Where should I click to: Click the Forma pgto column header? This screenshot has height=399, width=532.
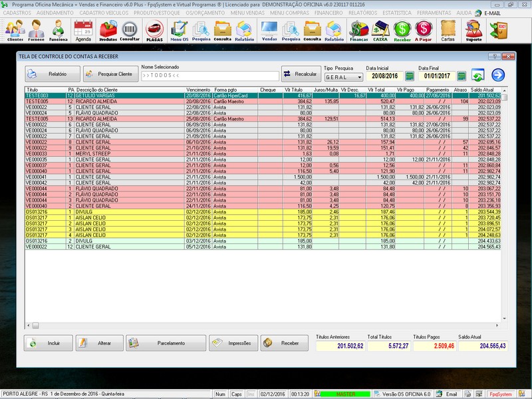[x=225, y=90]
